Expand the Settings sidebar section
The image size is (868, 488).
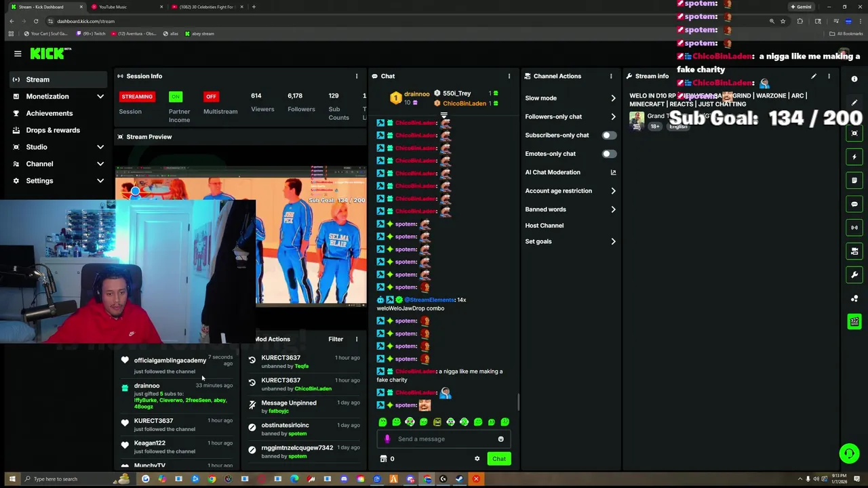pos(100,181)
